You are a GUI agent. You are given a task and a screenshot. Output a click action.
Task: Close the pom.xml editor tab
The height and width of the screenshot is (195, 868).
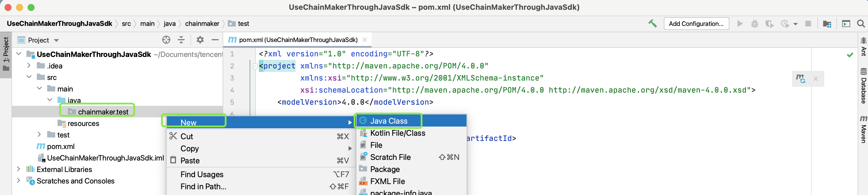(365, 40)
